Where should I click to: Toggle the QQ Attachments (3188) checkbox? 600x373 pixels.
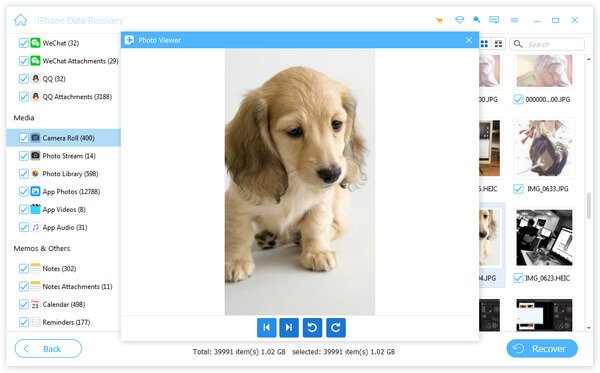click(24, 96)
